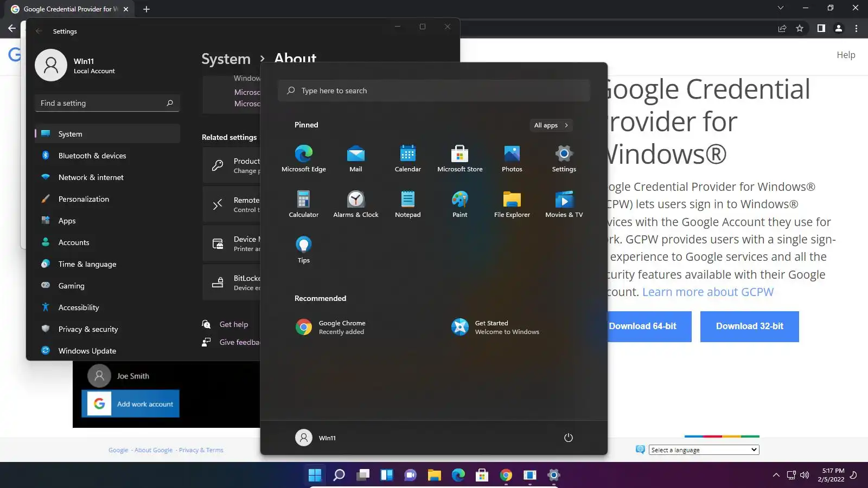
Task: Click the System breadcrumb in Settings
Action: (x=226, y=59)
